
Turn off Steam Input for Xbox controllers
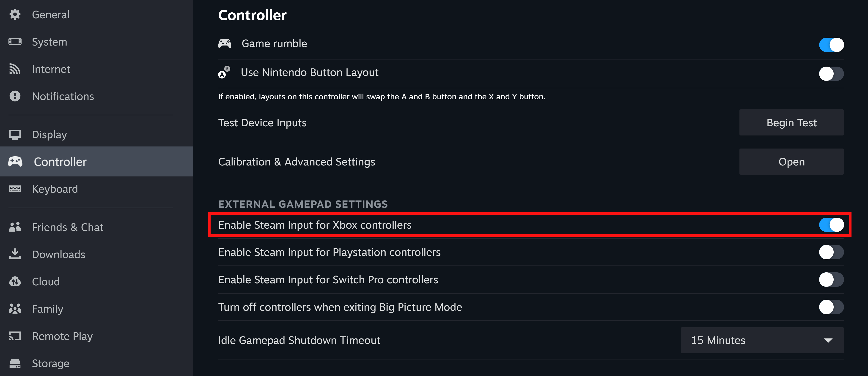(831, 225)
